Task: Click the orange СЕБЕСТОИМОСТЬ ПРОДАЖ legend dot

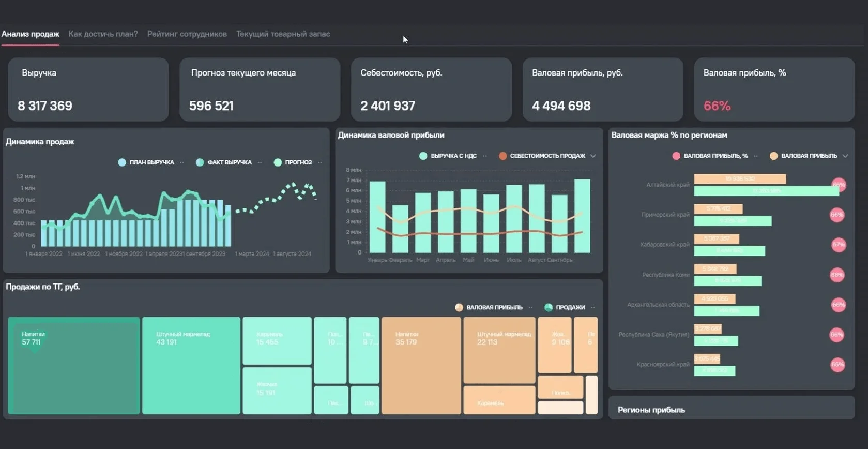Action: (x=502, y=156)
